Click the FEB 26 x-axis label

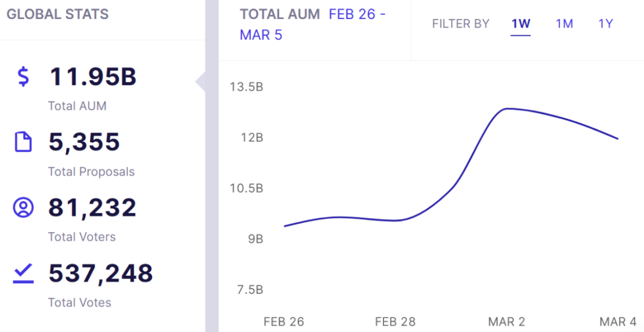coord(284,322)
